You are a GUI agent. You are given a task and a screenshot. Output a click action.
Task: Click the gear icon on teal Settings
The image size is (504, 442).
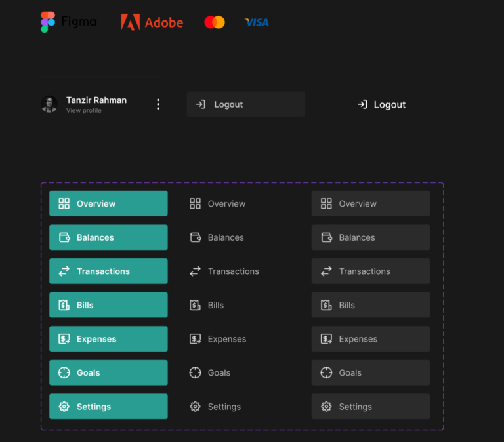pyautogui.click(x=64, y=407)
